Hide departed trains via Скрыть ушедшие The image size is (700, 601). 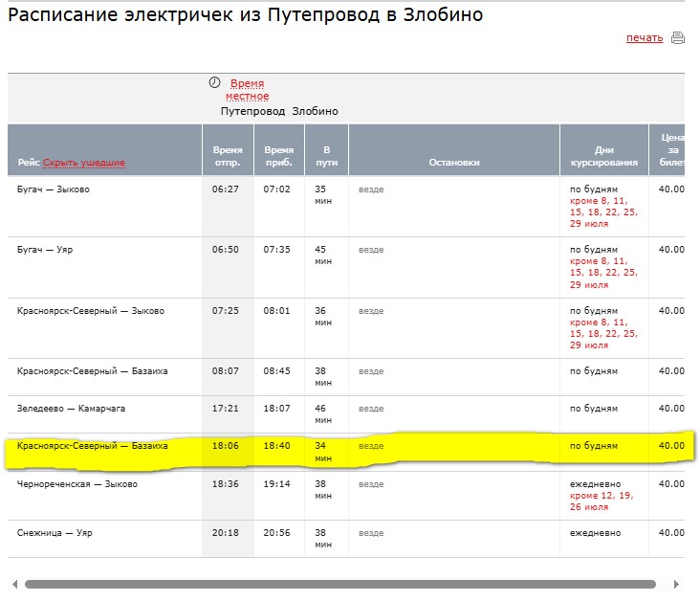(x=84, y=163)
